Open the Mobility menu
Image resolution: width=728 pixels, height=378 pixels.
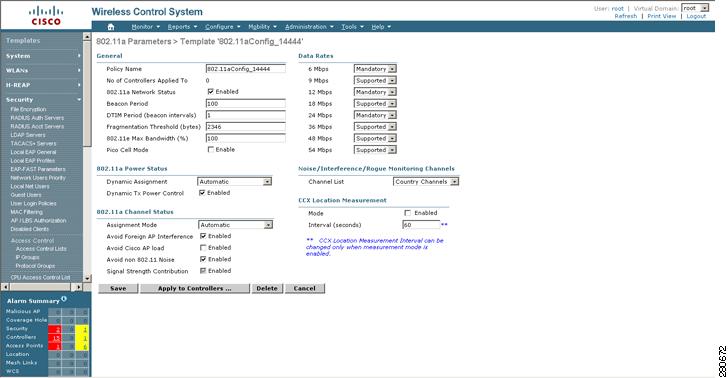pyautogui.click(x=262, y=27)
